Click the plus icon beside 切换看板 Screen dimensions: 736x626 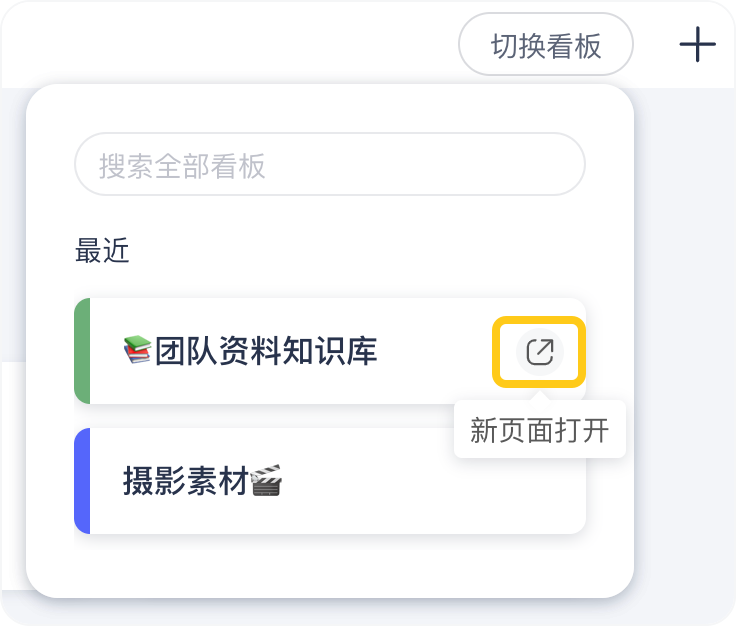click(697, 45)
